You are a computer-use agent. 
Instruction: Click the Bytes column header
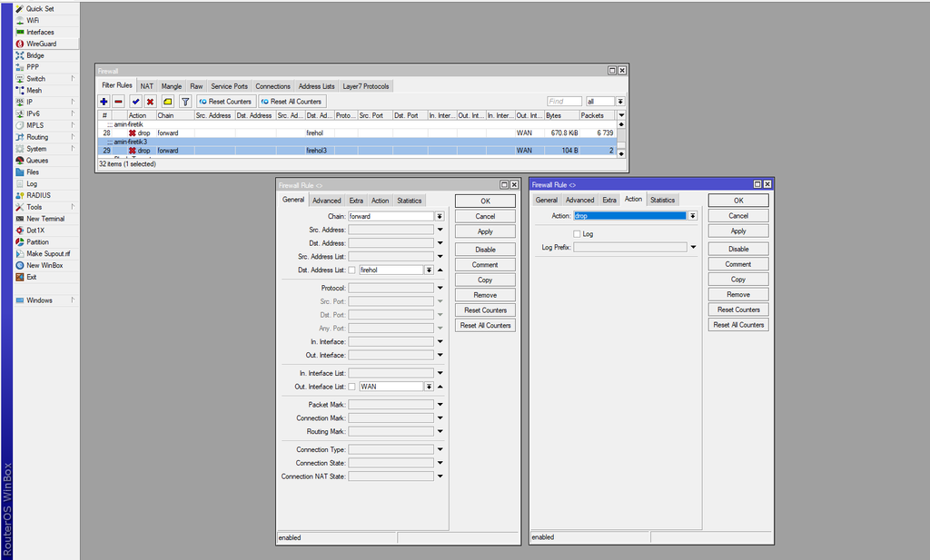pyautogui.click(x=561, y=115)
